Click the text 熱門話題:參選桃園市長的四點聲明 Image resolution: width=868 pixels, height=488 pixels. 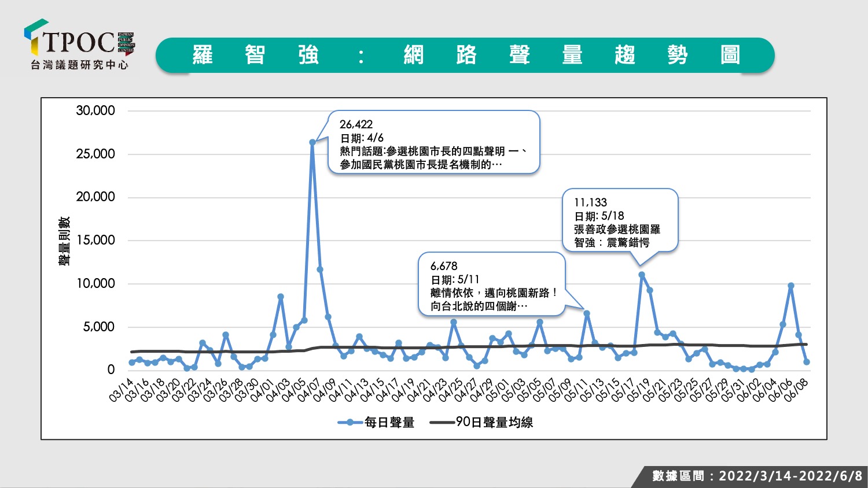(422, 151)
